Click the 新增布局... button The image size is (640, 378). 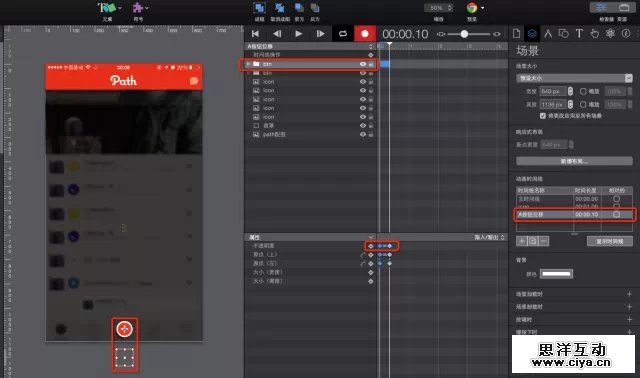click(x=574, y=161)
